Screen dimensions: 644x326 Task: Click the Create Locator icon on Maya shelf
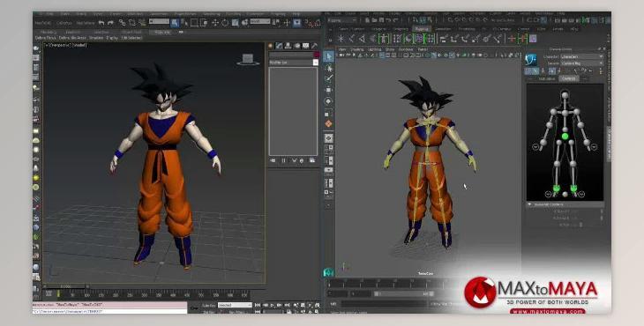[x=341, y=39]
